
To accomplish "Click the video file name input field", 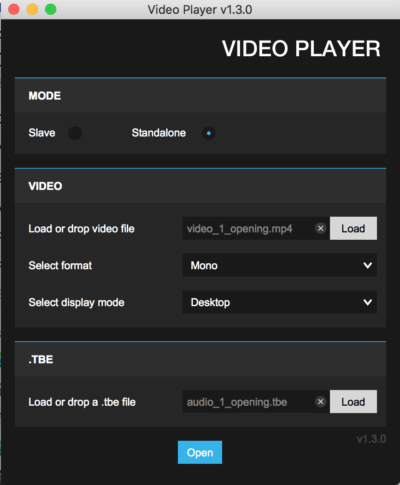I will click(x=248, y=229).
